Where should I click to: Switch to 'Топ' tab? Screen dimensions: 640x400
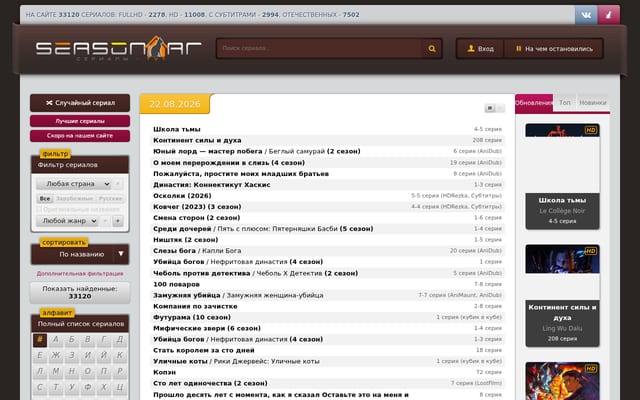[x=565, y=103]
